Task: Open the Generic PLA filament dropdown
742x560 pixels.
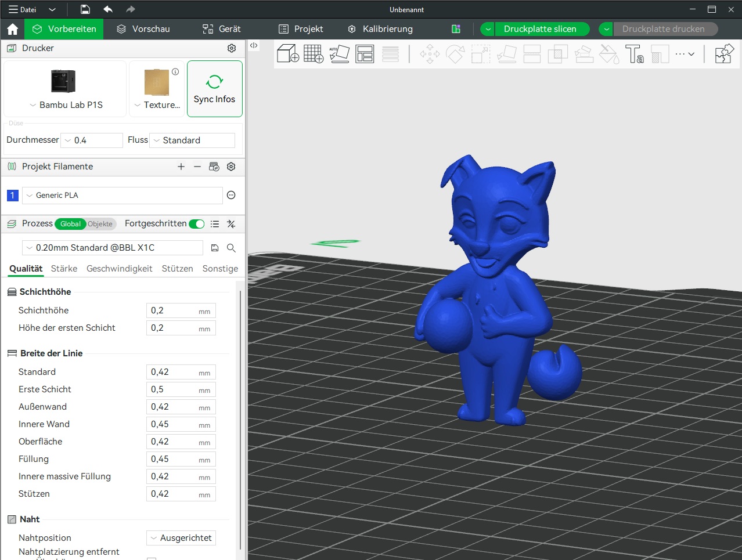Action: point(123,196)
